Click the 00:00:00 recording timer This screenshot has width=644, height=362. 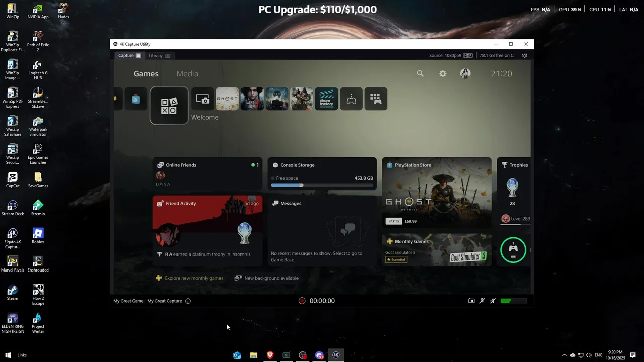(x=322, y=301)
